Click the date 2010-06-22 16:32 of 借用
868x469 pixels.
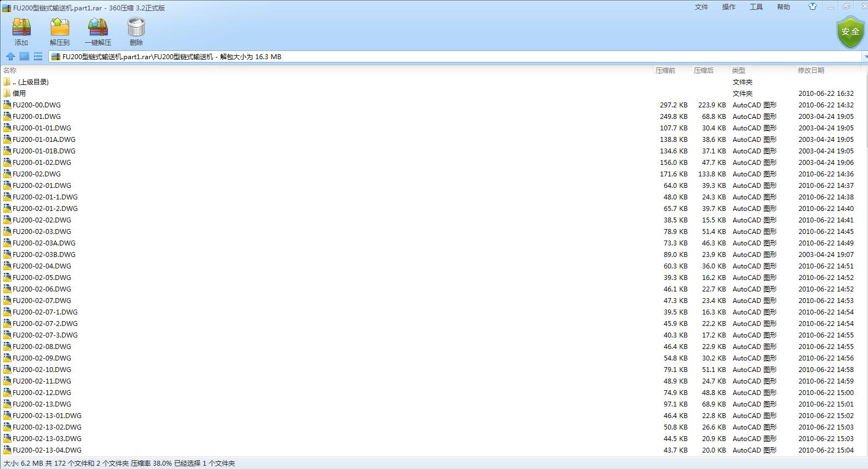(x=826, y=93)
